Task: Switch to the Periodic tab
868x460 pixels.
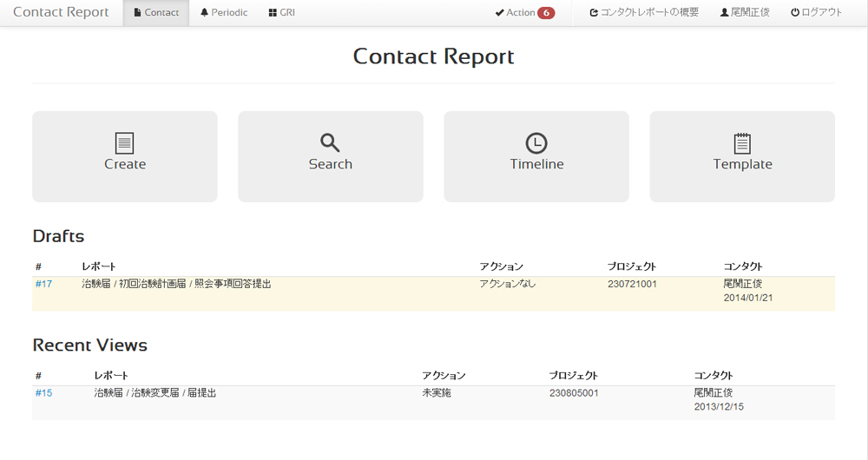Action: click(224, 13)
